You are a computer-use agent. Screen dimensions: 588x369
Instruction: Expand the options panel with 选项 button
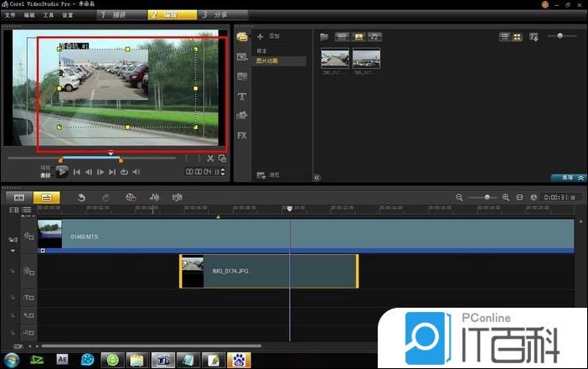pos(567,178)
